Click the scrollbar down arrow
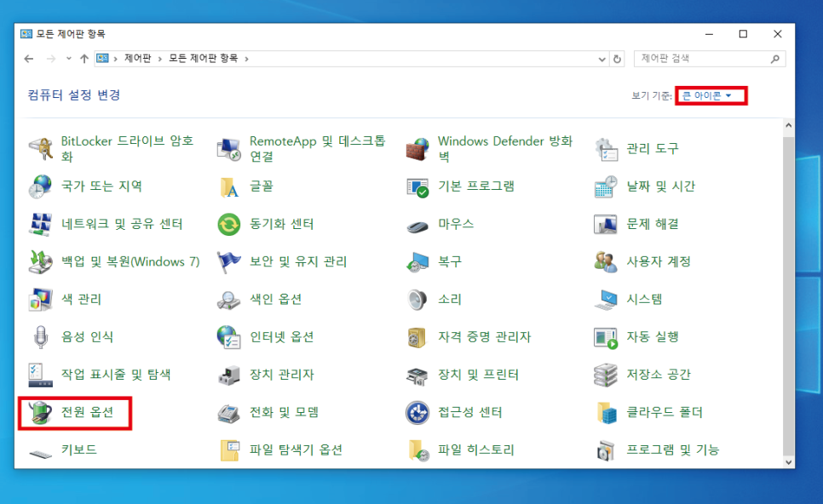Screen dimensions: 823x504 pos(788,462)
